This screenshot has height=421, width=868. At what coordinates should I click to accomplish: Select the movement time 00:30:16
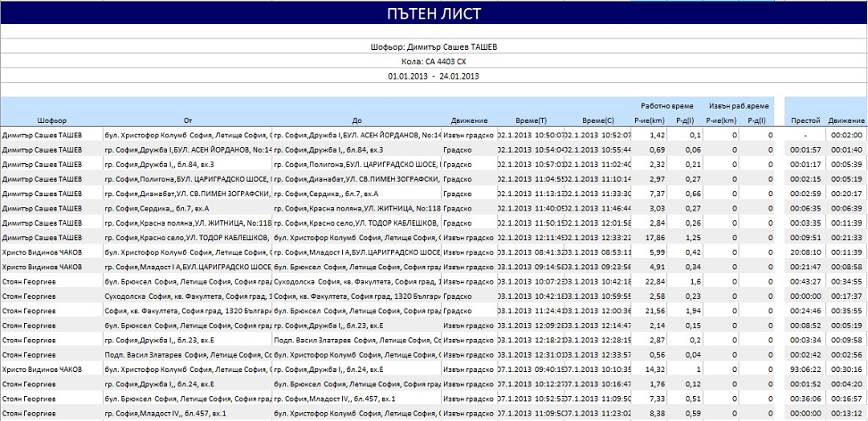(x=847, y=369)
